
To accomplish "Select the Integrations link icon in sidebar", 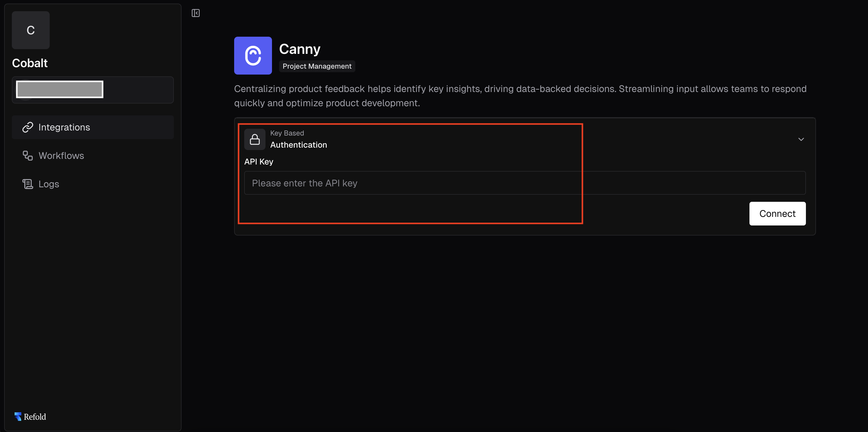I will click(28, 127).
